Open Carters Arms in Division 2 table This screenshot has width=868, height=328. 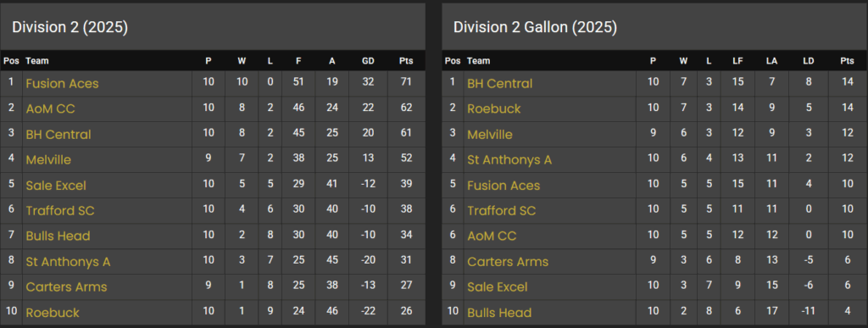click(x=66, y=287)
